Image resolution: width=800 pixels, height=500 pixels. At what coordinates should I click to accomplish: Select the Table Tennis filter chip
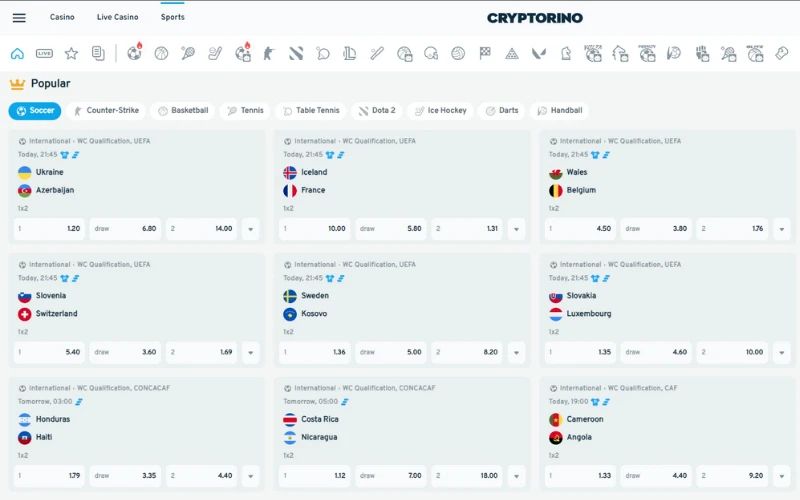310,111
